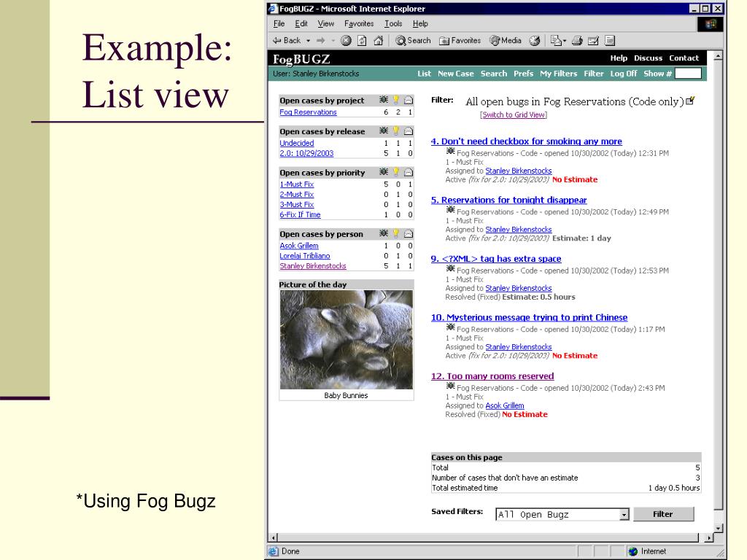Click bug icon under case 9 title

[x=450, y=268]
